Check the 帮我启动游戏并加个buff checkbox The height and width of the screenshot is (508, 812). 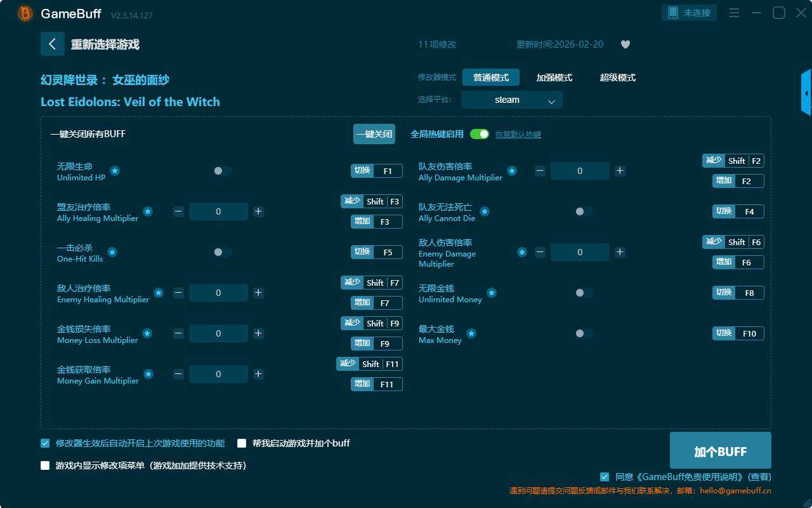click(242, 443)
